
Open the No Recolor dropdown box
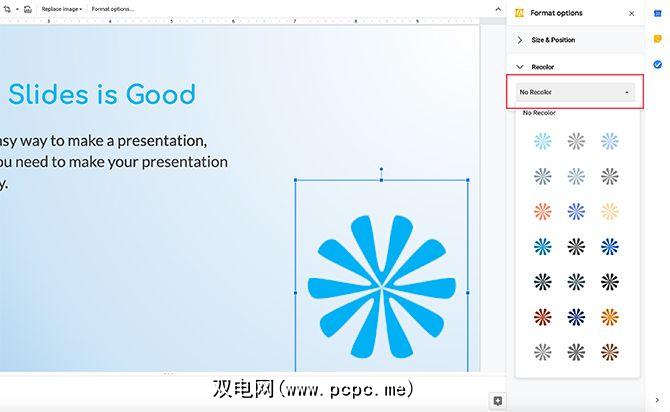[x=575, y=92]
